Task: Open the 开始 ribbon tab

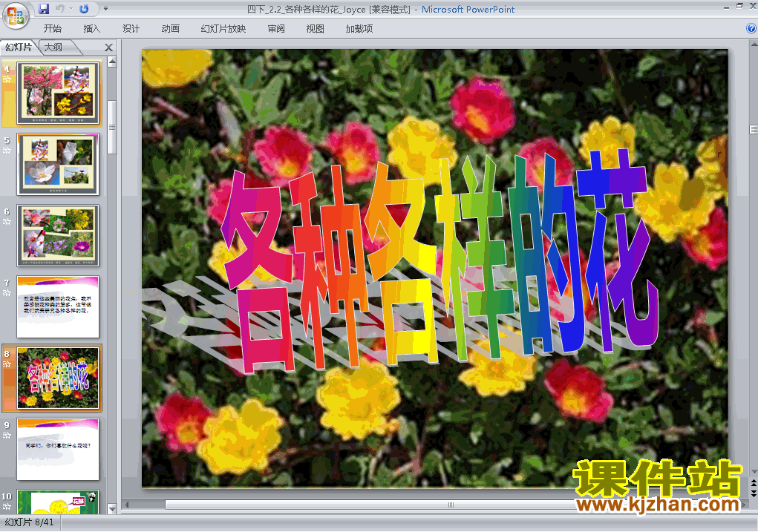Action: [x=52, y=29]
